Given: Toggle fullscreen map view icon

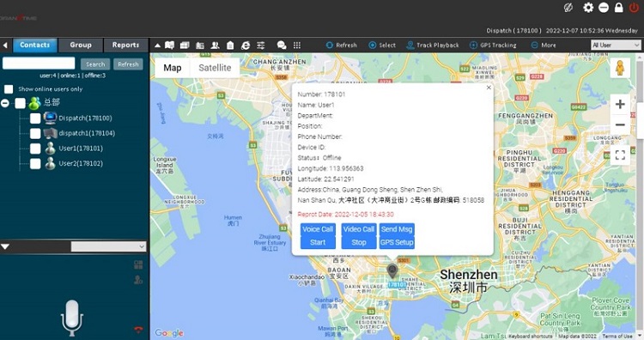Looking at the screenshot, I should [620, 155].
